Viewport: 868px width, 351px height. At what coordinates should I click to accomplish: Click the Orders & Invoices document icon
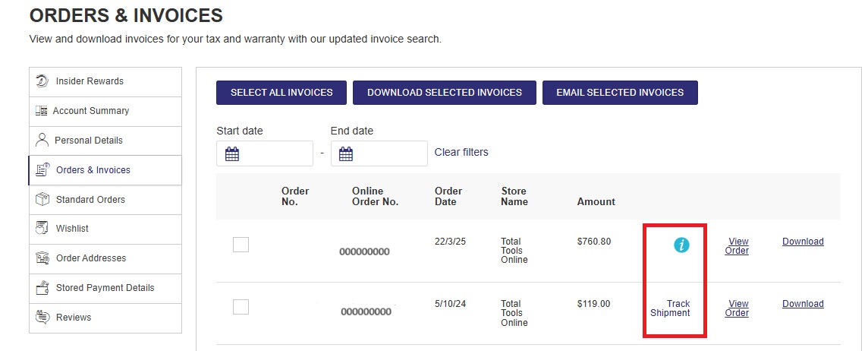(x=42, y=169)
